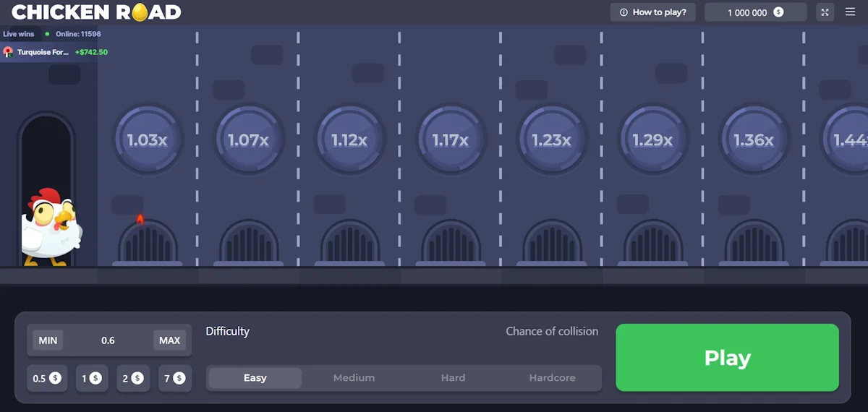The width and height of the screenshot is (868, 412).
Task: Click the Chicken Road logo
Action: [x=96, y=12]
